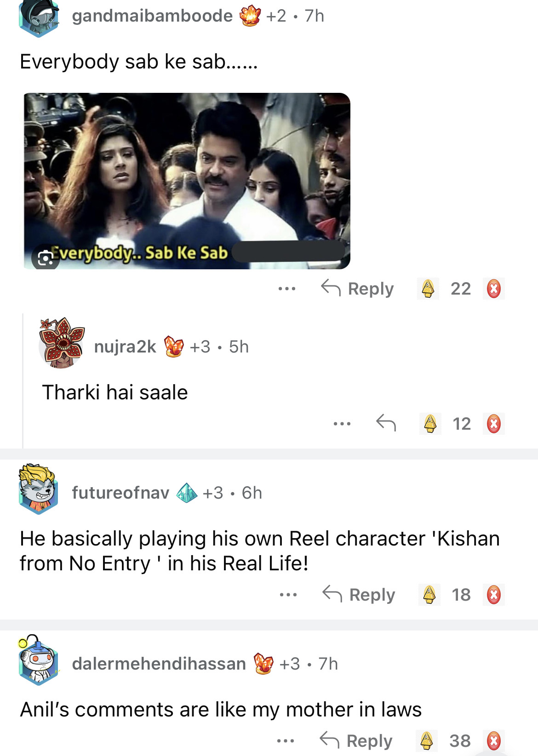Viewport: 538px width, 756px height.
Task: Open gandmaibamboode's user profile
Action: pos(152,16)
